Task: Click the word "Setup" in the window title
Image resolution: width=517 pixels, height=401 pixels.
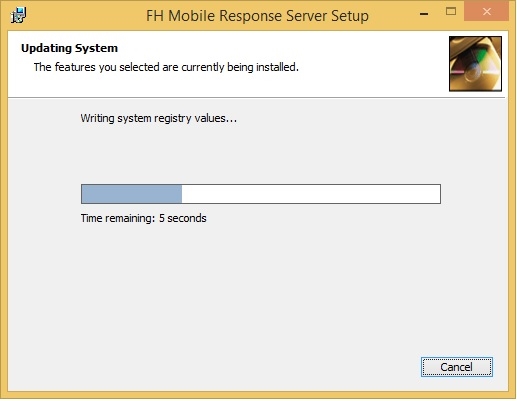Action: click(350, 16)
